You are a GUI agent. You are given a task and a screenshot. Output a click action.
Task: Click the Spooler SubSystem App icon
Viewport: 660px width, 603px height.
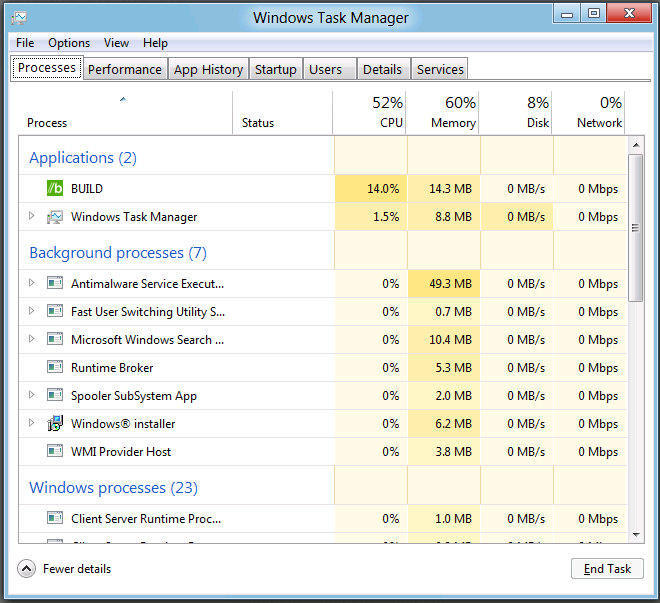pyautogui.click(x=55, y=395)
